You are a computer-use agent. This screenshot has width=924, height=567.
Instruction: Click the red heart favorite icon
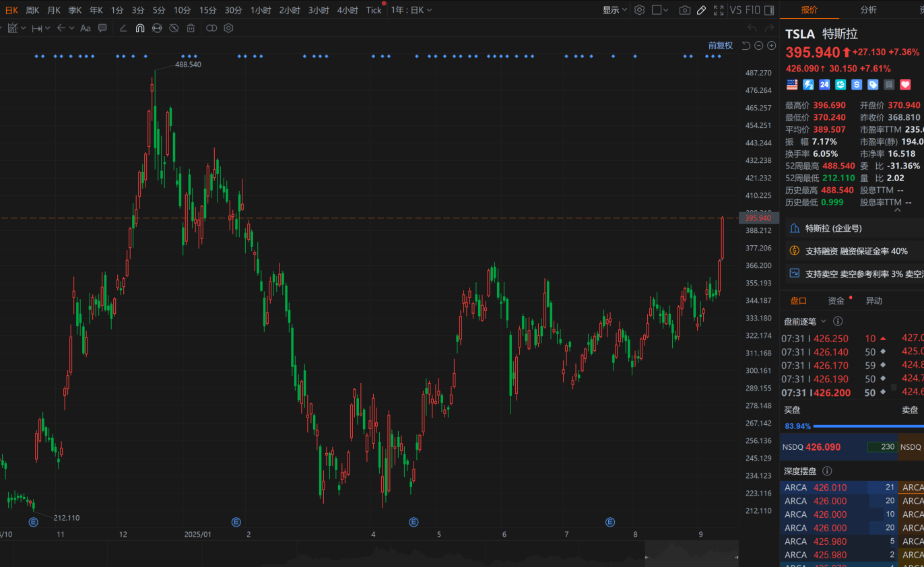(x=905, y=85)
